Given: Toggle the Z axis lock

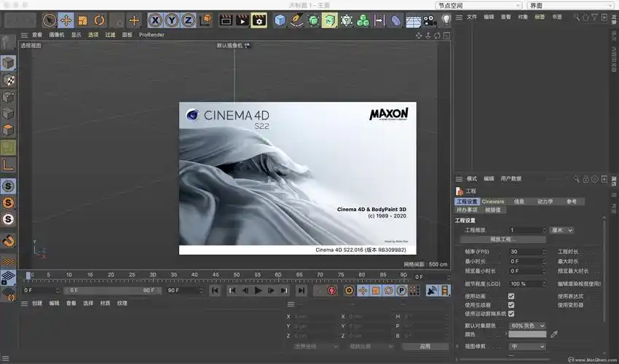Looking at the screenshot, I should [189, 20].
